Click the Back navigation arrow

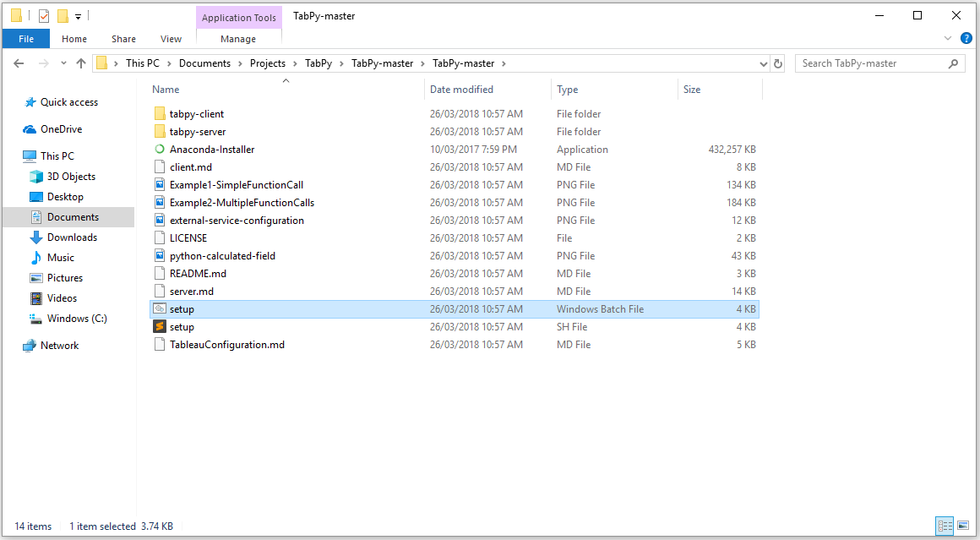point(19,63)
